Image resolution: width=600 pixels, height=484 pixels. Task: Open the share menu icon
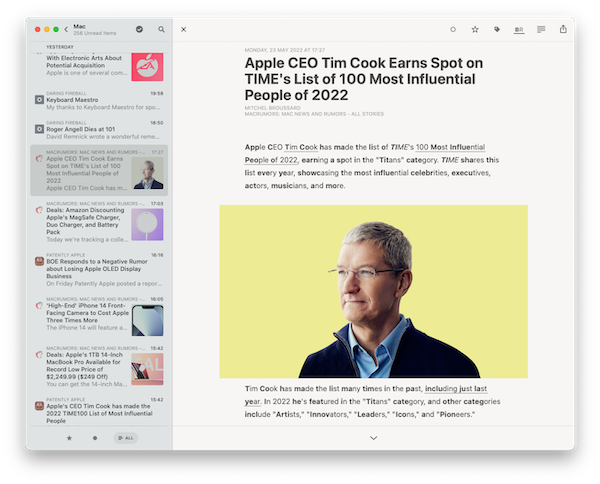coord(563,29)
